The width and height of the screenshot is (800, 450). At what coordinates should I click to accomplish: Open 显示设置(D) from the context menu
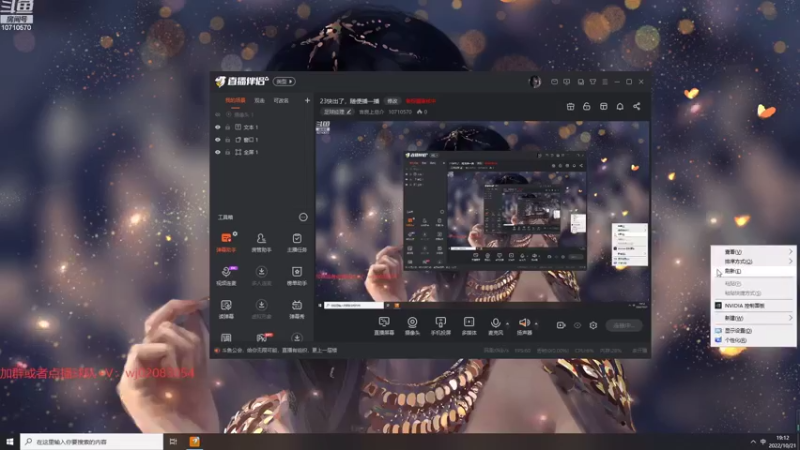click(753, 331)
